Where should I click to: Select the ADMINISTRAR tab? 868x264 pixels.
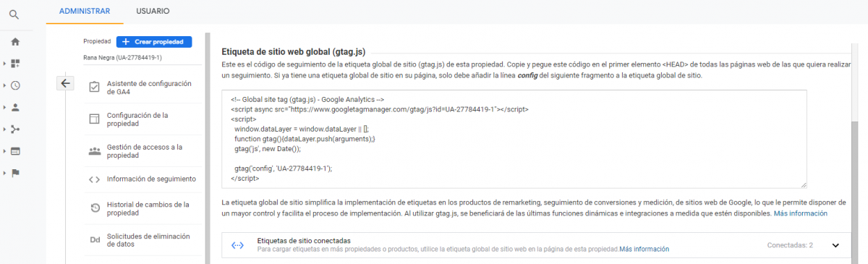coord(85,11)
